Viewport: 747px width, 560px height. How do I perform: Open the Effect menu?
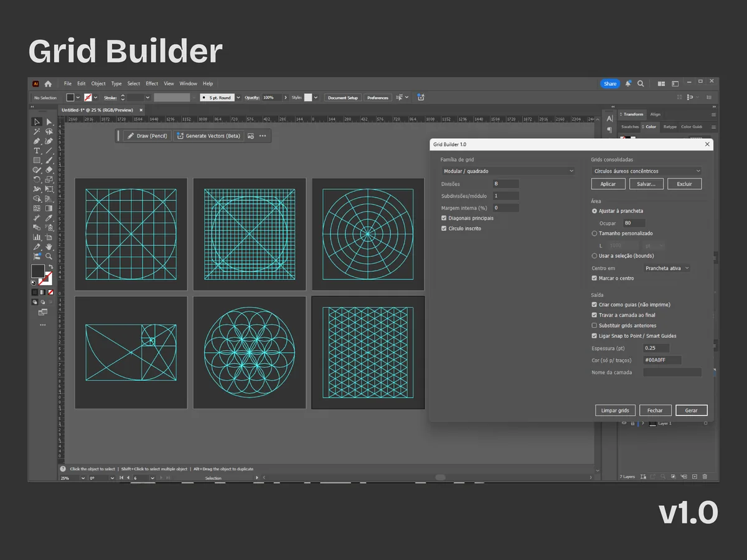coord(152,83)
